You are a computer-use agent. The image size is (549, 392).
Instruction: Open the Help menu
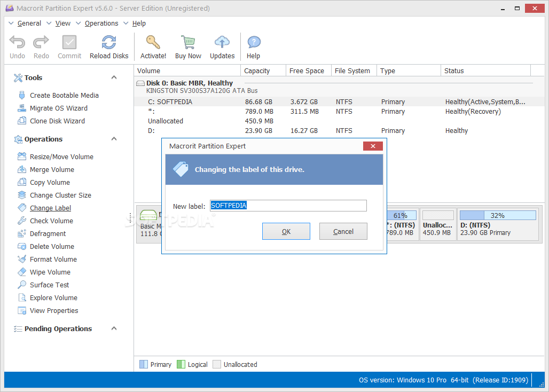click(x=139, y=23)
